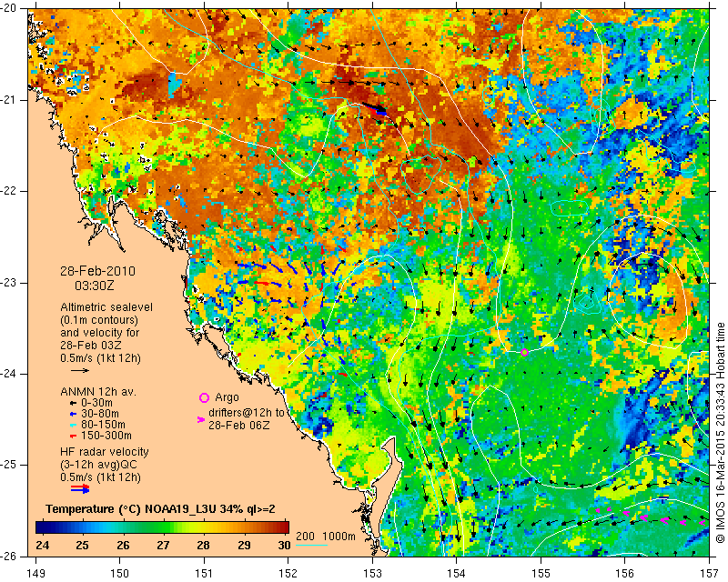Click the -20 latitude axis label

click(x=9, y=8)
